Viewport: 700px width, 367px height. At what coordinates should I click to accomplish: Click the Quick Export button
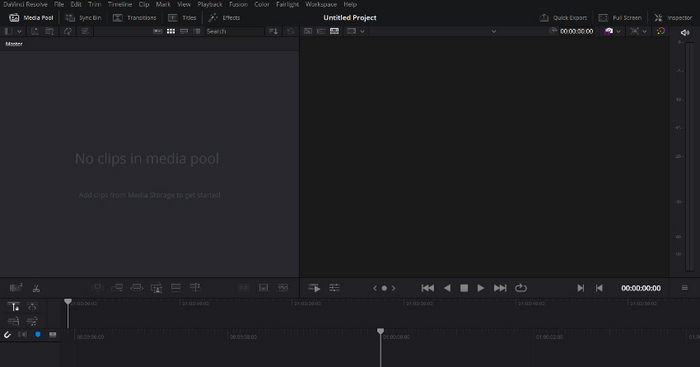(563, 18)
